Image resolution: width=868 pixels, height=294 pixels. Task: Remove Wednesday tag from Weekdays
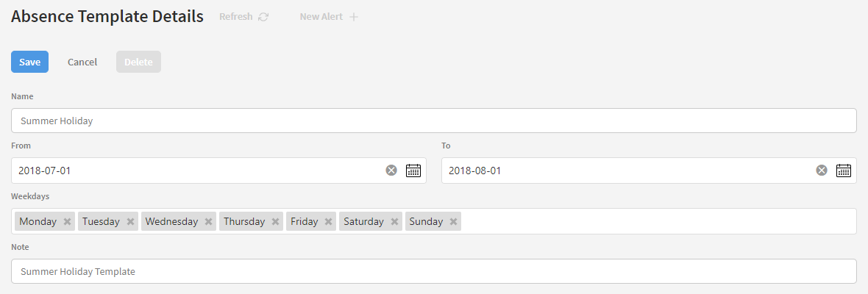tap(209, 221)
